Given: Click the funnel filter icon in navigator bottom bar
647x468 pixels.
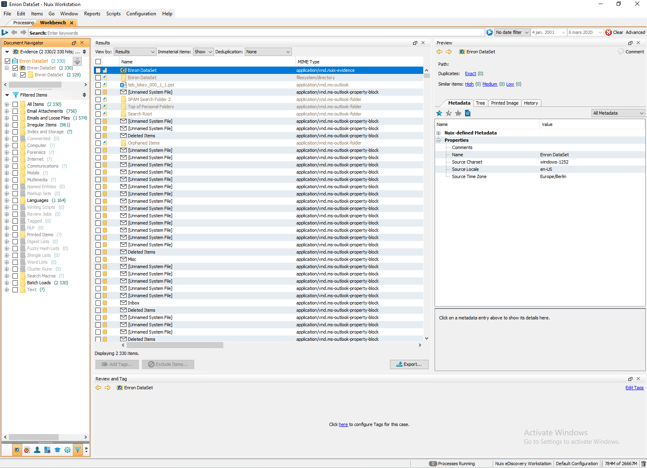Looking at the screenshot, I should tap(77, 450).
